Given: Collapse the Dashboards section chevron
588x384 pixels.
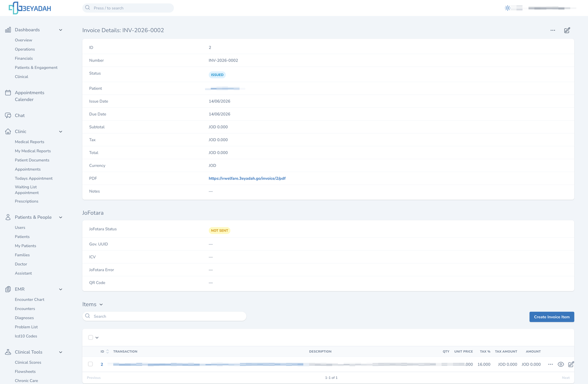Looking at the screenshot, I should point(61,30).
